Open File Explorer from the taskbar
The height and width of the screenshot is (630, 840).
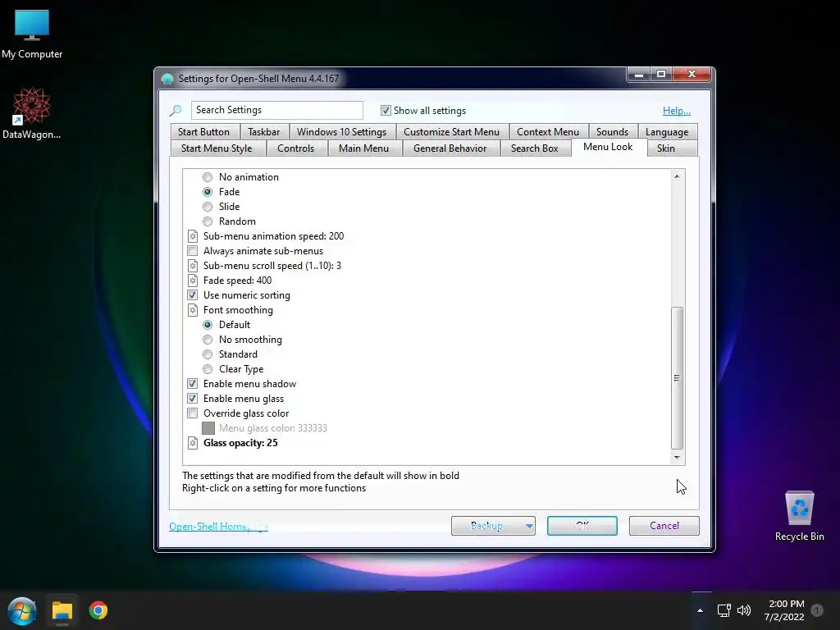point(62,610)
